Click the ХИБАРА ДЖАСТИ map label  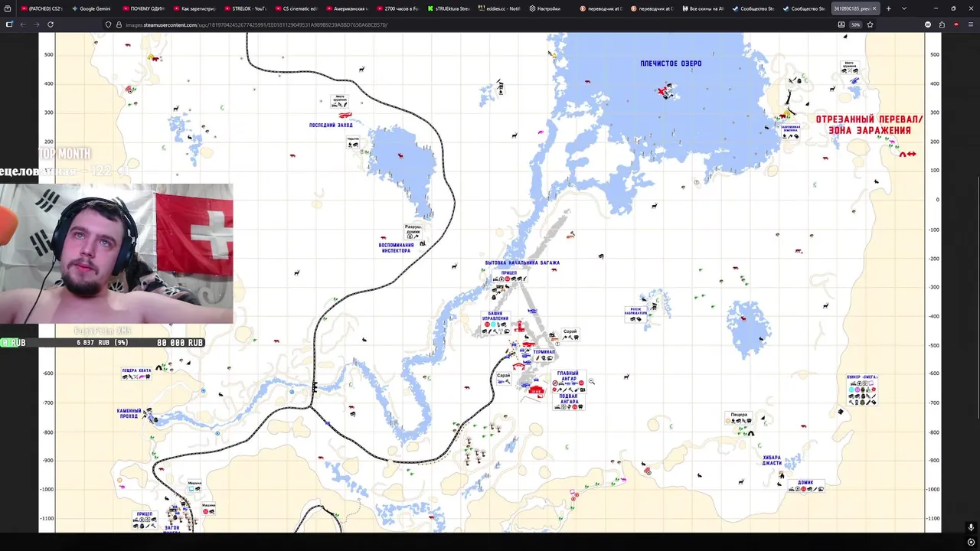click(x=772, y=460)
